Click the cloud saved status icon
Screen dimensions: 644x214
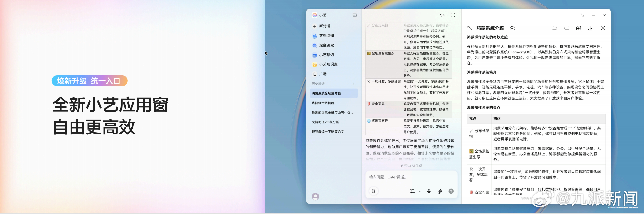(513, 28)
